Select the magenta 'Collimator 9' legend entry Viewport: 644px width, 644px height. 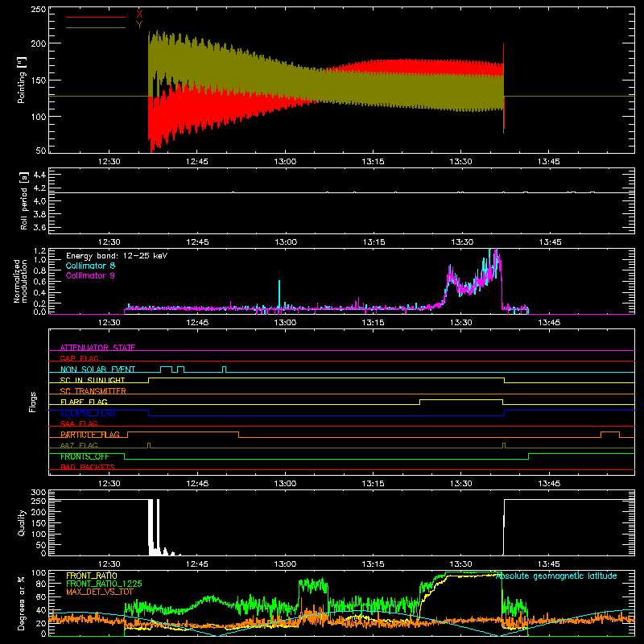90,275
